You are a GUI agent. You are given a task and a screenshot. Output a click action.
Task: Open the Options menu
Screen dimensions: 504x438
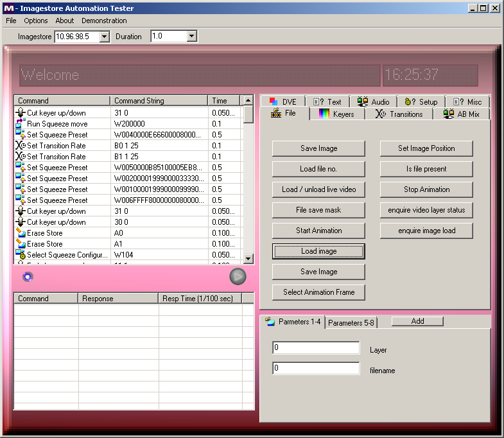[36, 21]
